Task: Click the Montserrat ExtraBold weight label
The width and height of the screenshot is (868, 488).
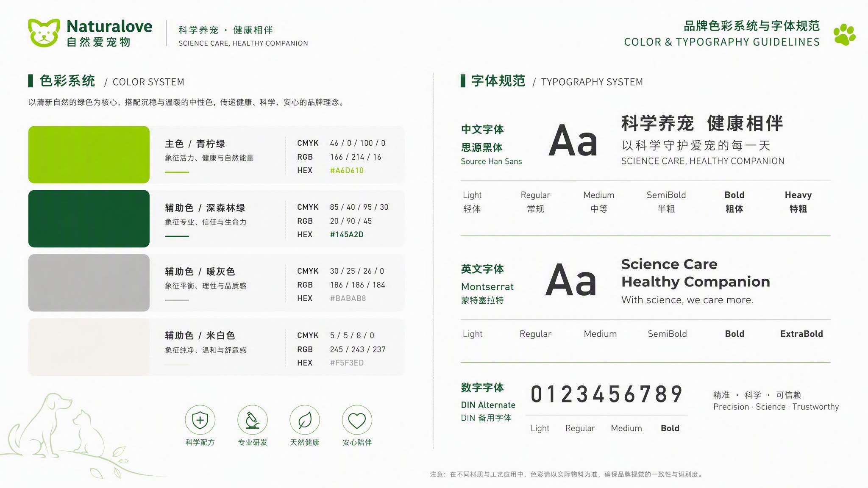Action: coord(801,334)
